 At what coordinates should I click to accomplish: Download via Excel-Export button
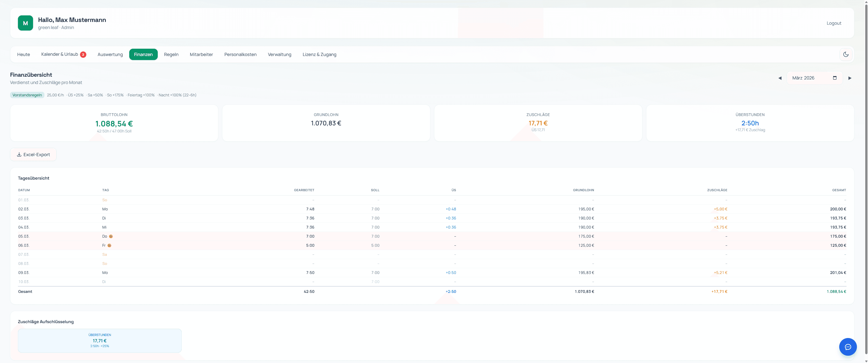(x=33, y=155)
